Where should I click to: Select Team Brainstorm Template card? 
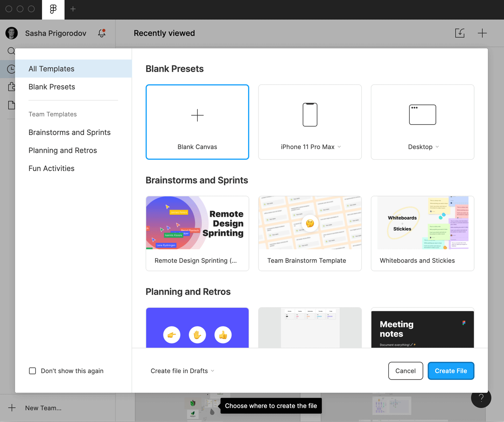point(310,234)
